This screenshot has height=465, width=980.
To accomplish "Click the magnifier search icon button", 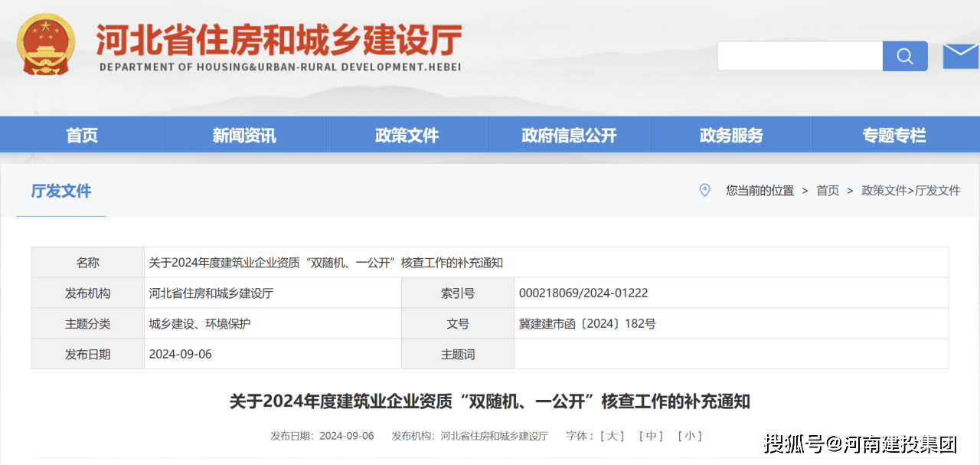I will click(x=905, y=57).
